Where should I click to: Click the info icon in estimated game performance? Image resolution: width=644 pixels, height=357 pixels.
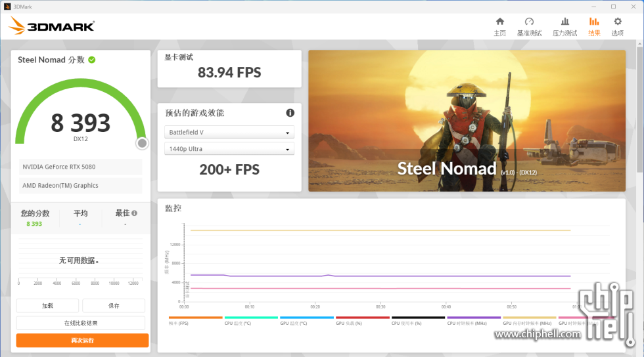(x=290, y=113)
